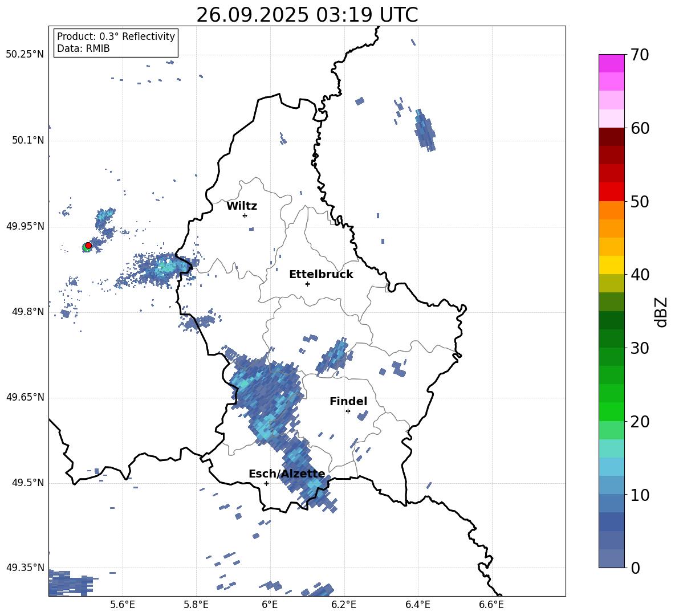Click the 60 value on the colorbar
Screen dimensions: 675x616
point(640,128)
